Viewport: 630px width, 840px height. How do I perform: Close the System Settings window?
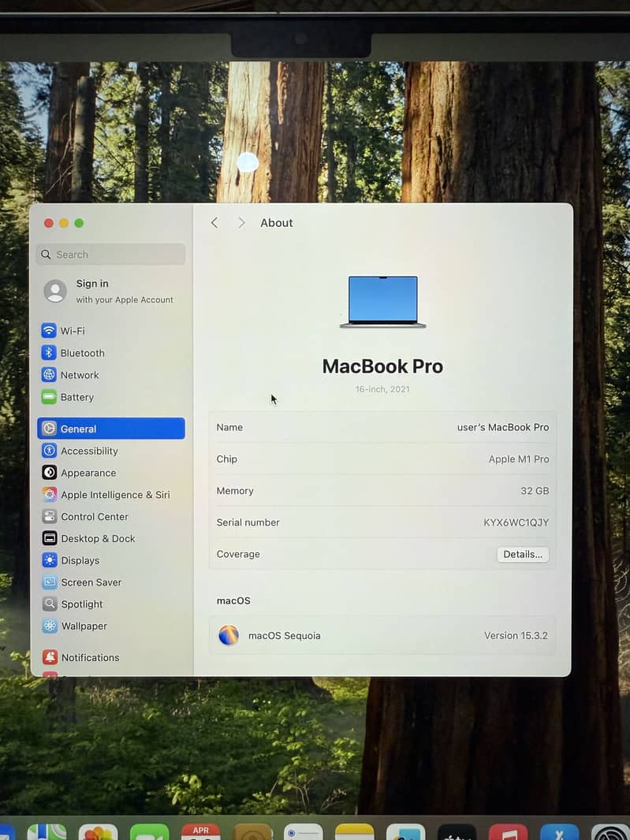pyautogui.click(x=49, y=223)
